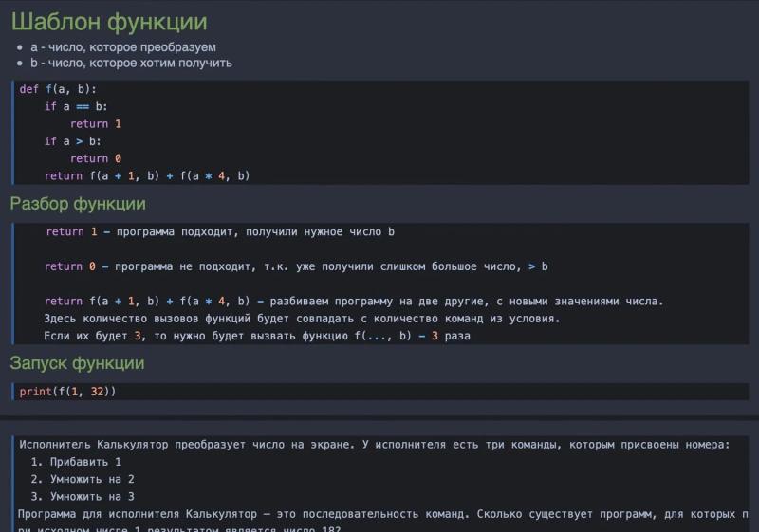
Task: Click list item Прибавить 1
Action: click(x=76, y=462)
